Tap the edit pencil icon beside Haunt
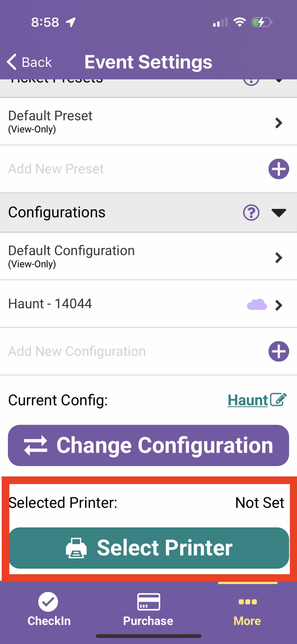 (278, 400)
